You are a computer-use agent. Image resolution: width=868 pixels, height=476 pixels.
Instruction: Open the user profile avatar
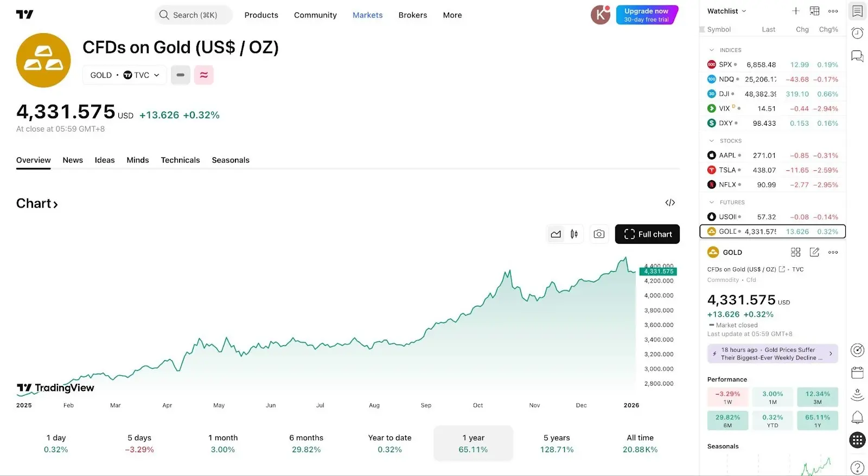tap(601, 15)
